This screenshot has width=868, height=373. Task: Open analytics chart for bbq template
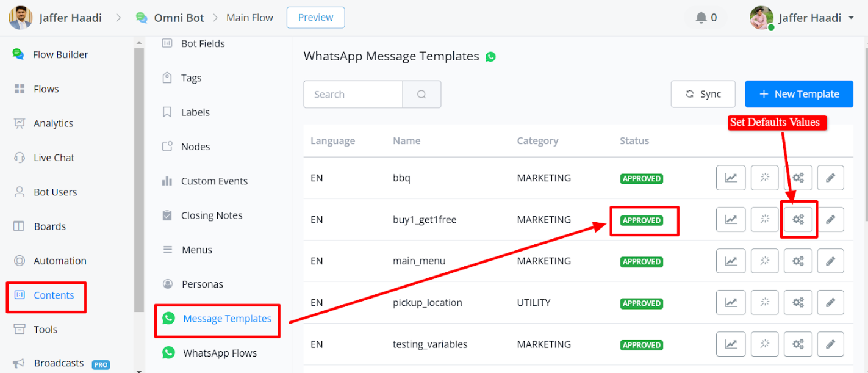(730, 178)
